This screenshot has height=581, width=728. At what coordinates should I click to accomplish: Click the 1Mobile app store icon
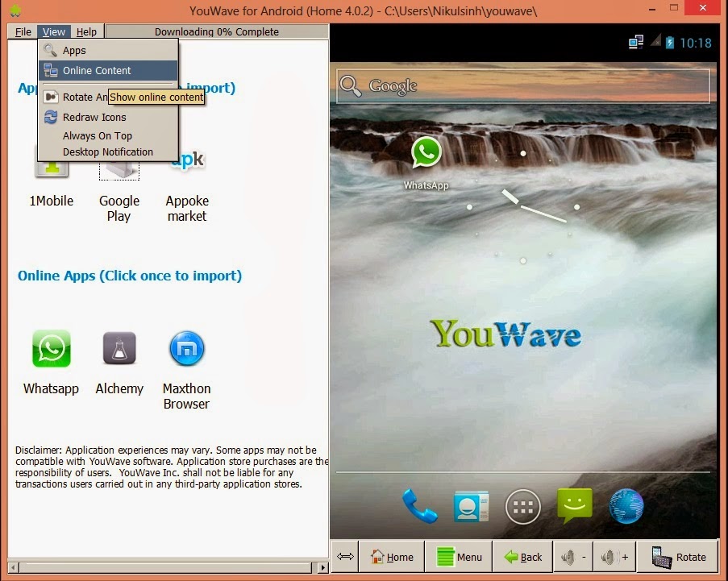[x=52, y=169]
